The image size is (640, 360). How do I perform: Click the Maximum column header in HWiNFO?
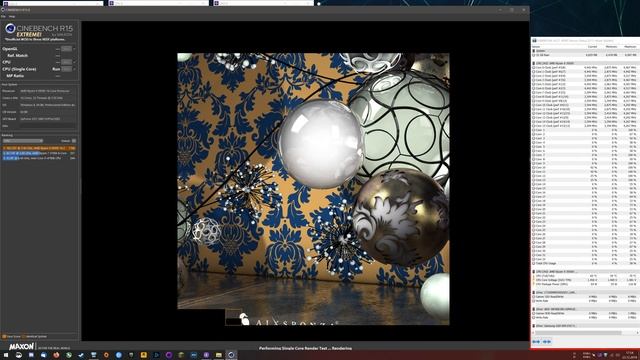tap(630, 47)
